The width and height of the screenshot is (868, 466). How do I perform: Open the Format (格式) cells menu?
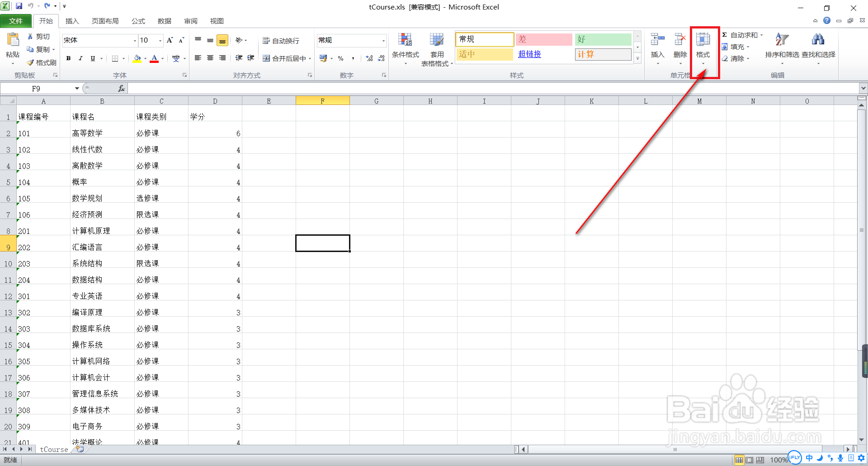click(703, 49)
